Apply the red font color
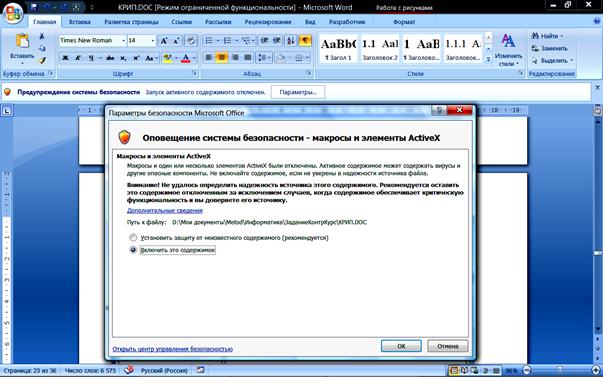The width and height of the screenshot is (603, 377). pyautogui.click(x=186, y=58)
